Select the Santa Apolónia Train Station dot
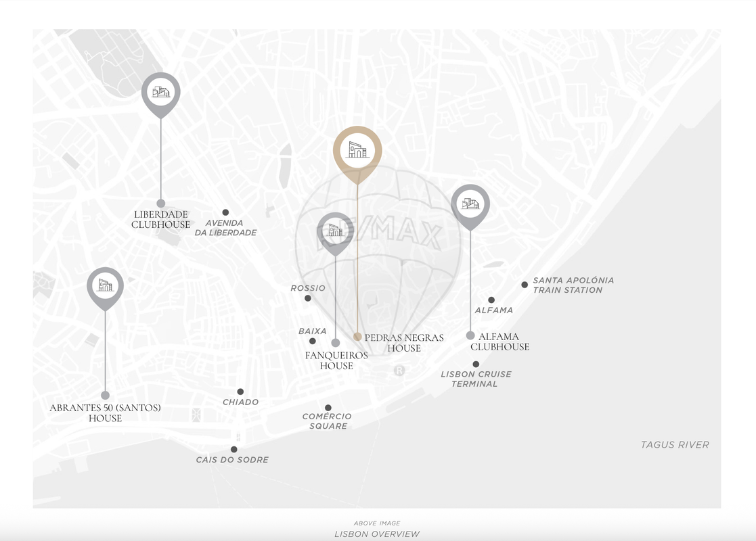Screen dimensions: 756x541 tap(525, 285)
